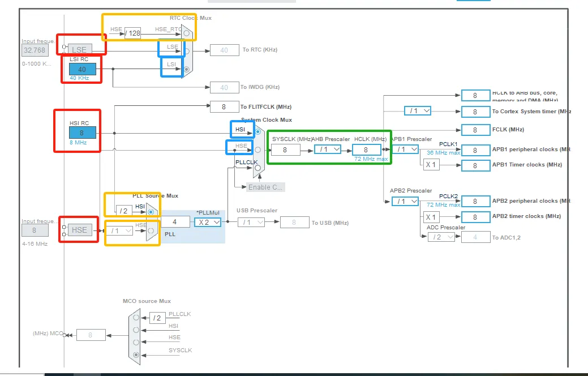Open the AHB Prescaler dropdown

[x=328, y=149]
